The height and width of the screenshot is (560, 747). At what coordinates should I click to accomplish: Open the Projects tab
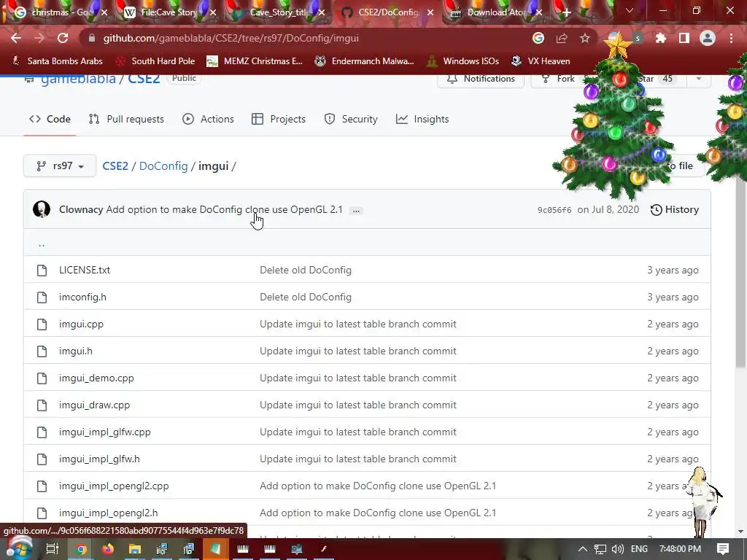(279, 119)
